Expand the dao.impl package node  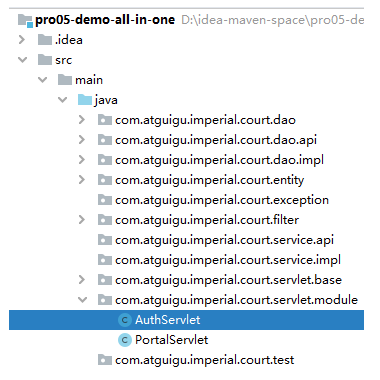[x=82, y=160]
